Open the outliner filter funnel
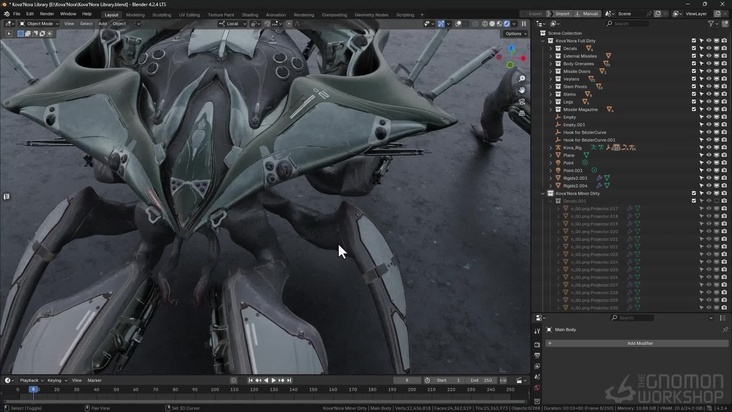The image size is (732, 412). [x=711, y=23]
